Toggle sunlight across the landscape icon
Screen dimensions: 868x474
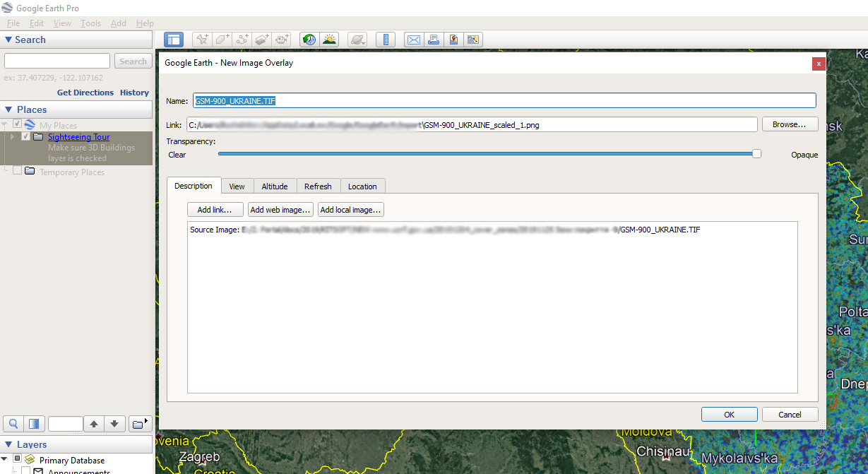[329, 40]
